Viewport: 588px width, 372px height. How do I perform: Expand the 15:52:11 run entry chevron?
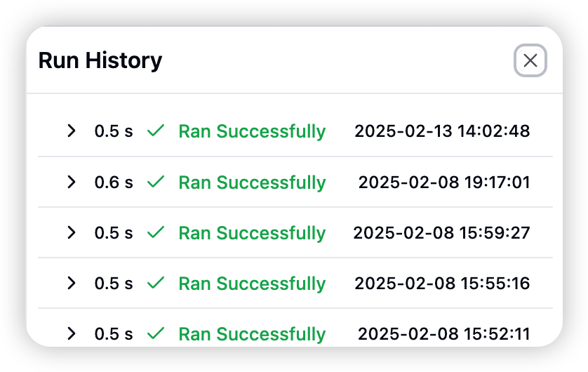click(72, 333)
